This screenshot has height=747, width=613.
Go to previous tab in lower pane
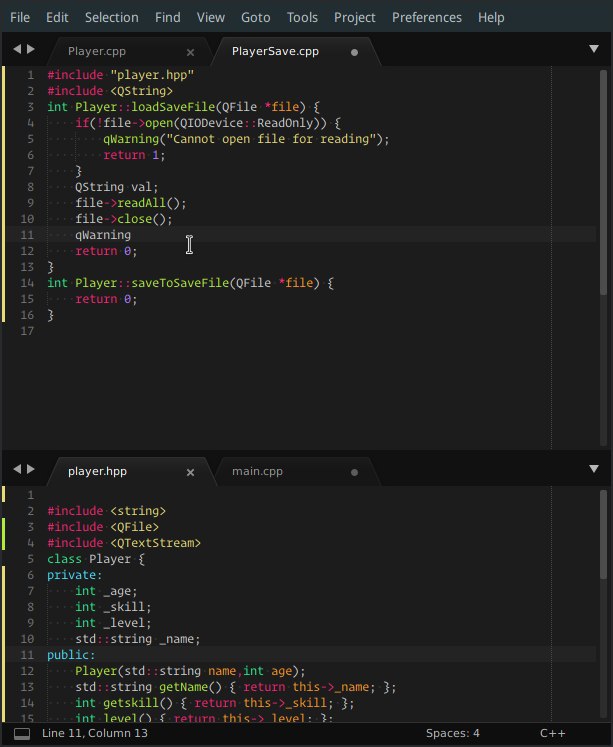pos(17,469)
